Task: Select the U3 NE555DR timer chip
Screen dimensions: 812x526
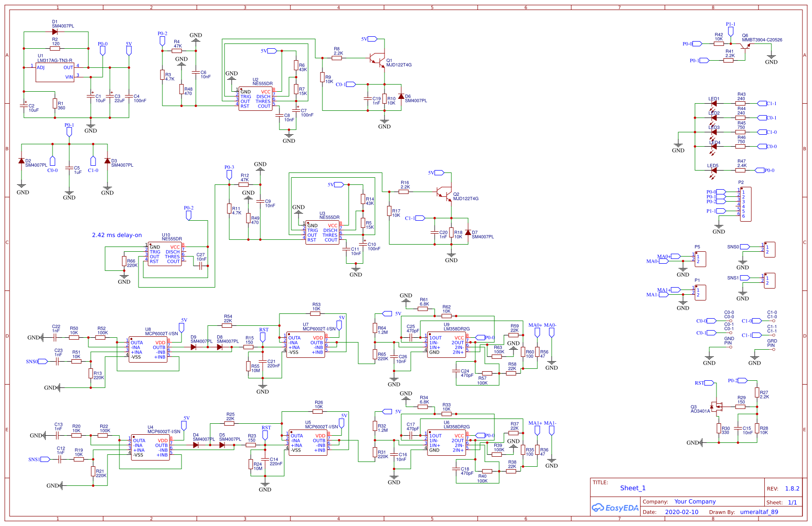Action: pyautogui.click(x=322, y=233)
